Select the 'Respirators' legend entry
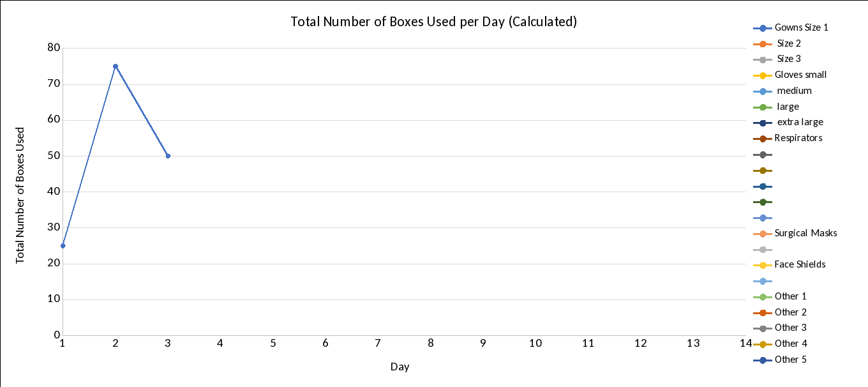The image size is (868, 387). 798,138
